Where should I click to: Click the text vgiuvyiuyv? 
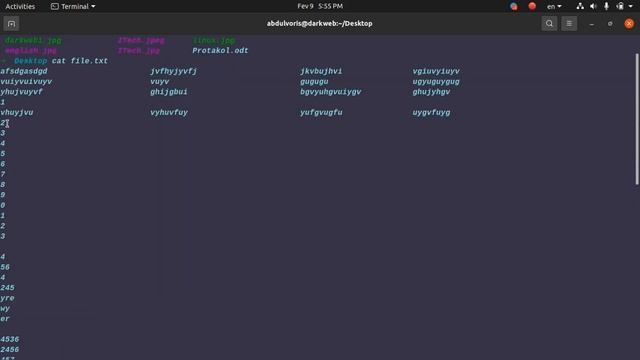coord(436,71)
